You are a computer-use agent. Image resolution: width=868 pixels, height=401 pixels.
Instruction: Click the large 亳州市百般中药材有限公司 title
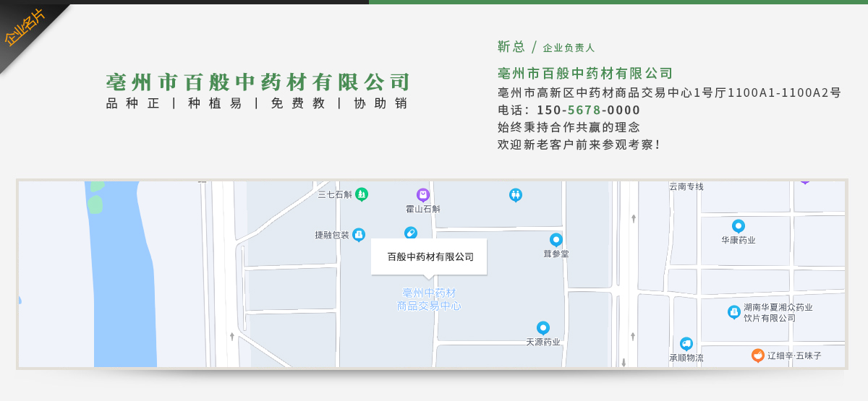click(x=258, y=82)
